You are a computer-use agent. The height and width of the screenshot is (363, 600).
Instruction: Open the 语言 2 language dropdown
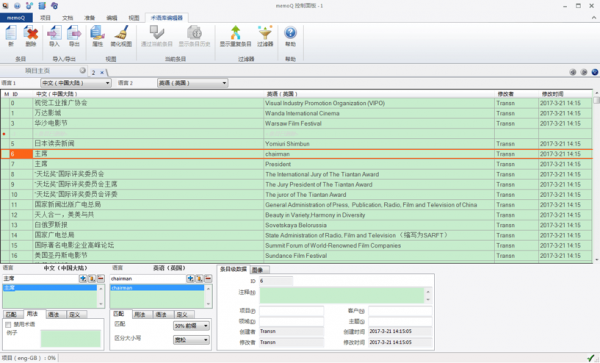[192, 83]
